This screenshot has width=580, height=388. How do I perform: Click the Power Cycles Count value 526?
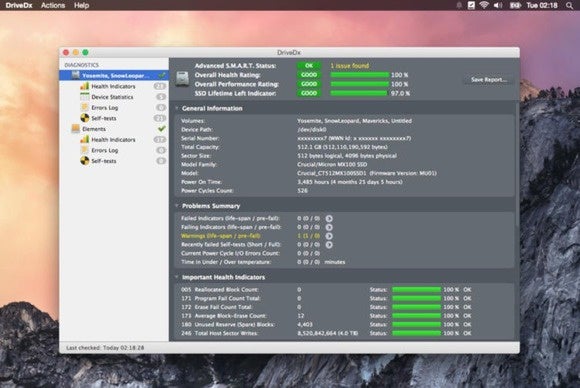(303, 191)
